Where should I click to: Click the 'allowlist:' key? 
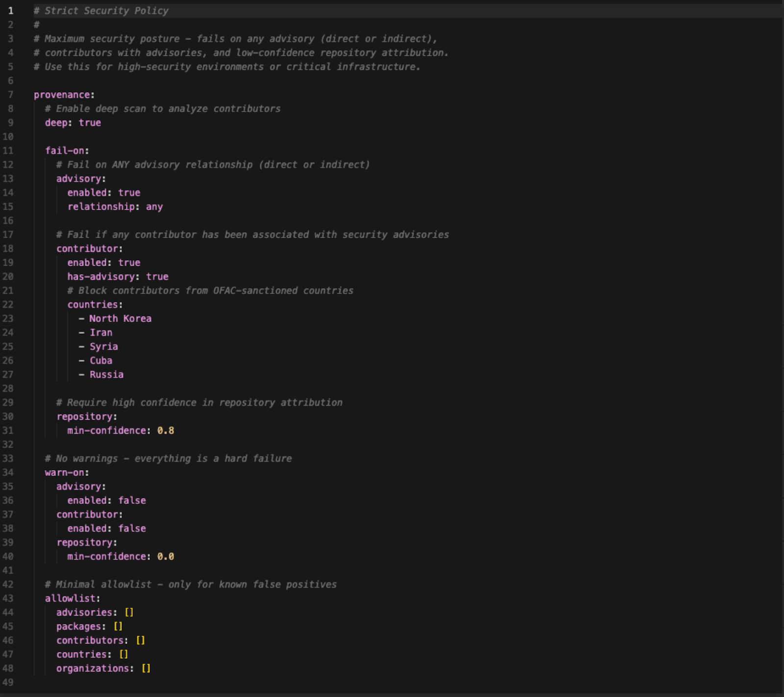[x=72, y=598]
